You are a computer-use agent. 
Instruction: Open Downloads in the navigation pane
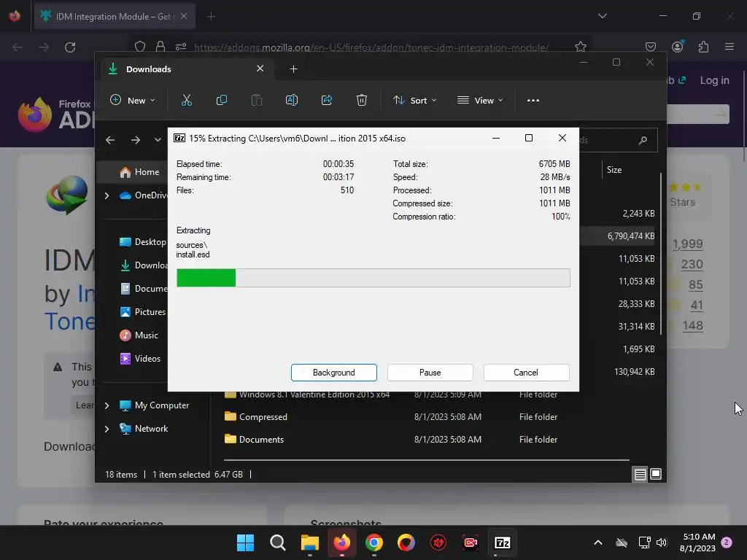tap(144, 265)
